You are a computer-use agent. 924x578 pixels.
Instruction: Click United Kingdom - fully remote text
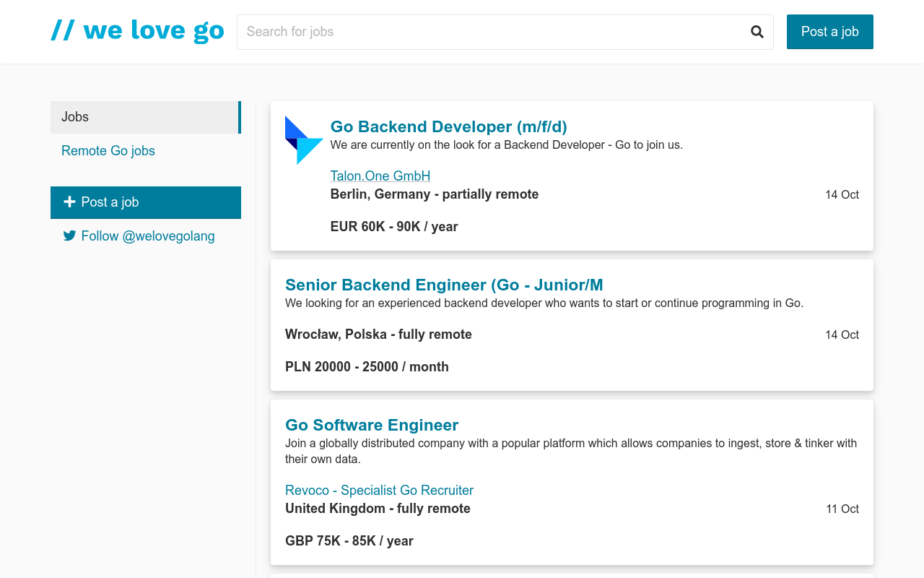click(378, 509)
